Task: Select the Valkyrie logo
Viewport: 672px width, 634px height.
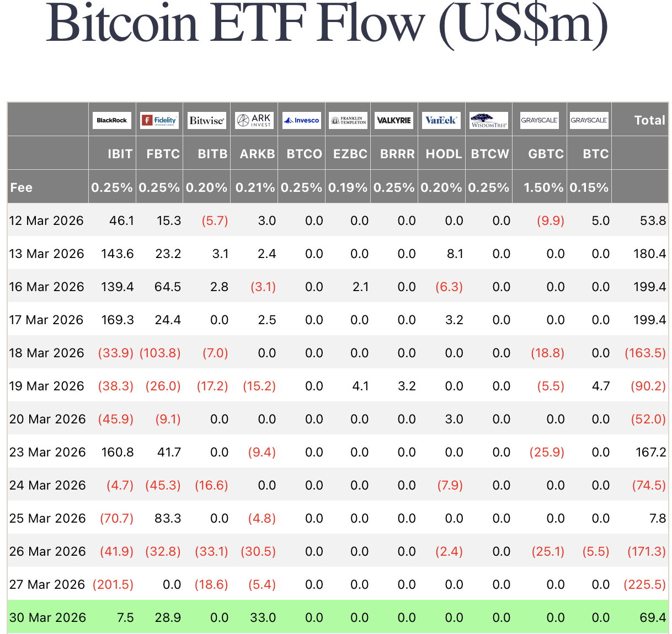Action: pos(394,120)
